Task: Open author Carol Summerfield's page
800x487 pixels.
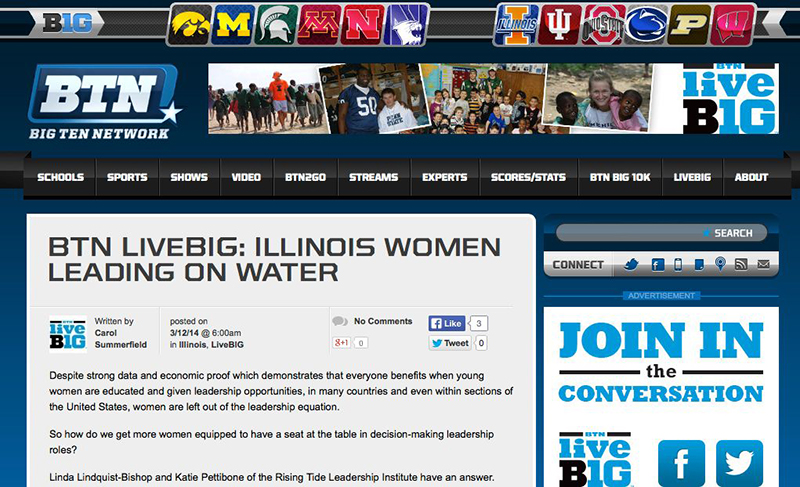Action: click(x=120, y=339)
